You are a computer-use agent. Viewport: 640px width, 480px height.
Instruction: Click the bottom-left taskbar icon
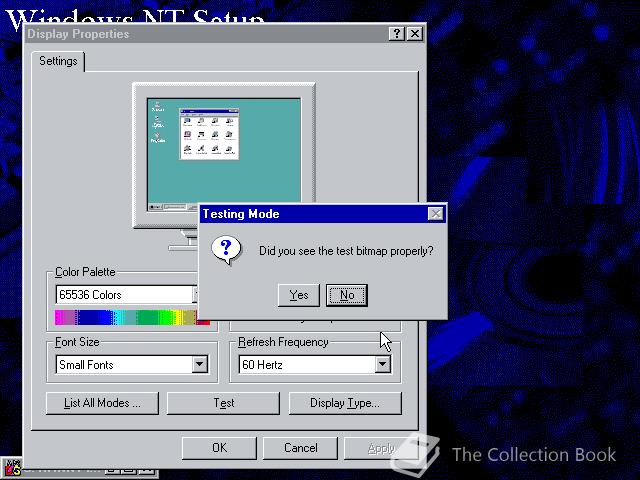[x=12, y=468]
